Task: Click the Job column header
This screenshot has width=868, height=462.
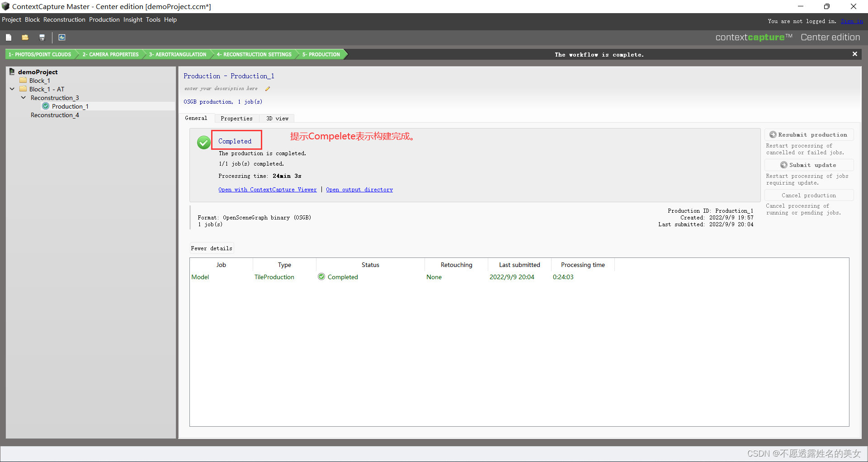Action: tap(221, 265)
